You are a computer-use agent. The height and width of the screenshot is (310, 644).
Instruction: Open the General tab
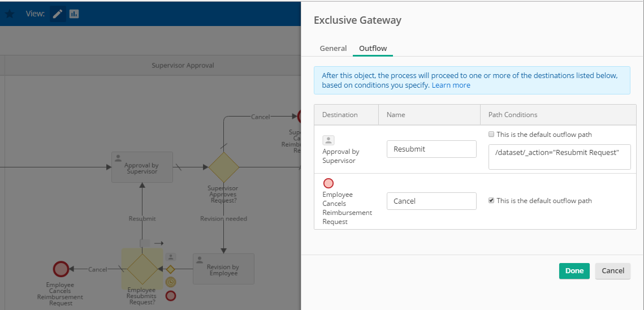pyautogui.click(x=333, y=49)
